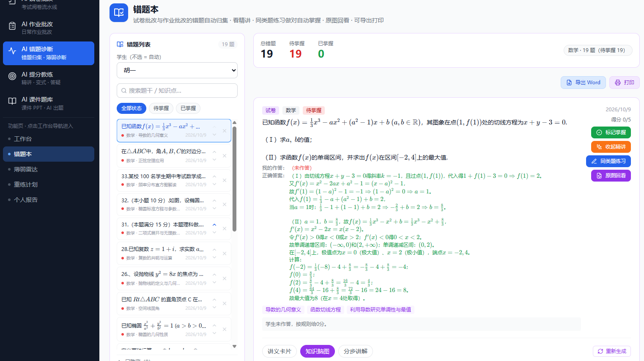The image size is (644, 361).
Task: Click the 导数的几何意义 knowledge tag
Action: [283, 310]
